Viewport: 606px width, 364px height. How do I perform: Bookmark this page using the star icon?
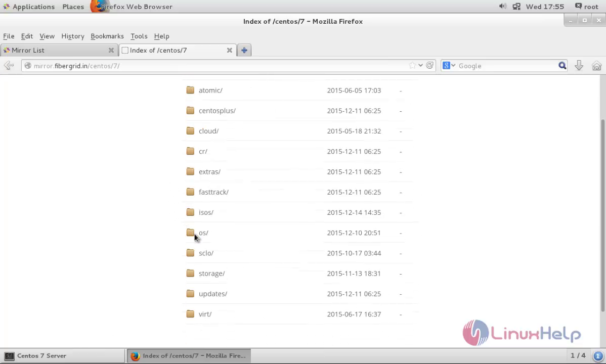(x=413, y=66)
